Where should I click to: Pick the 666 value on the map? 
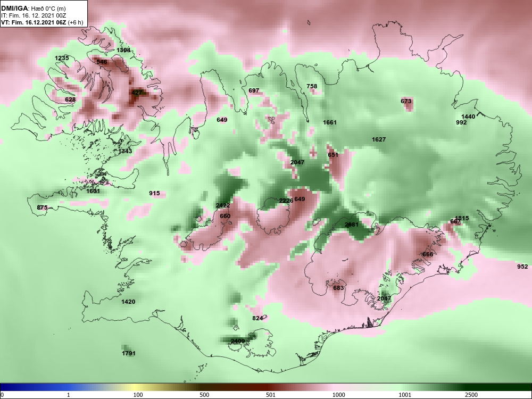pyautogui.click(x=428, y=254)
